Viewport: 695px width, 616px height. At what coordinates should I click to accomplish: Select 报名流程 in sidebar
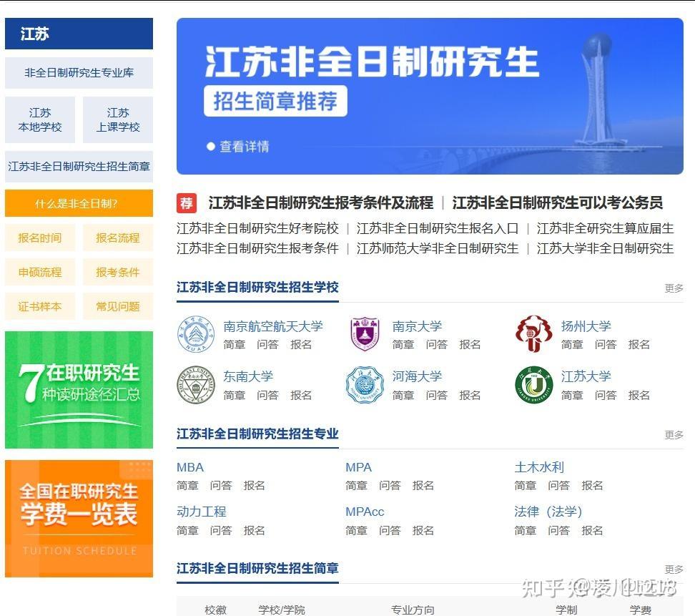[118, 238]
